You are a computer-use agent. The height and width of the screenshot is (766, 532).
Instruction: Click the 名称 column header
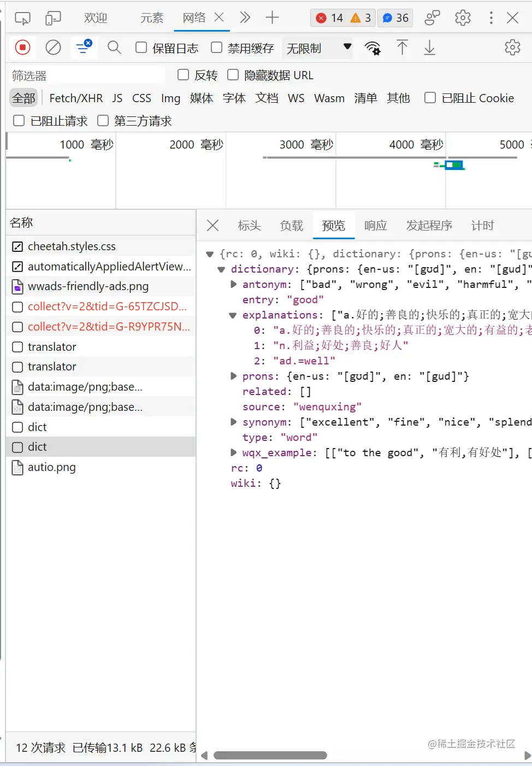[101, 222]
